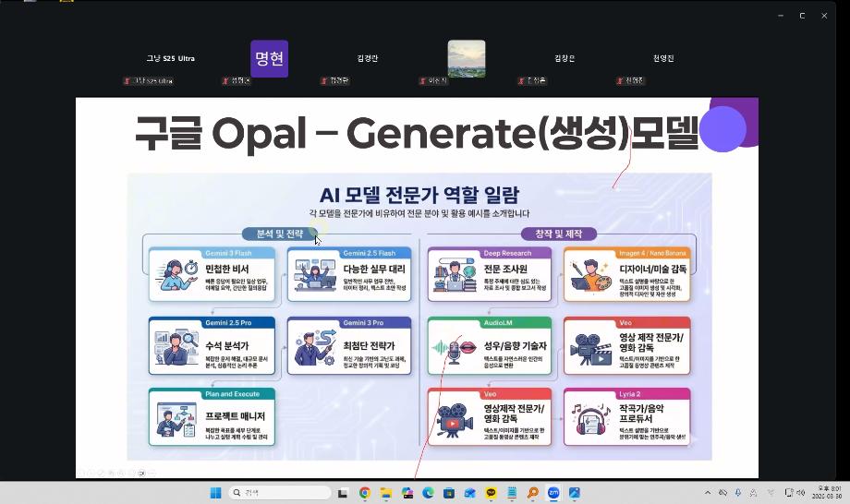
Task: Select the participant tile with landscape photo
Action: click(467, 59)
